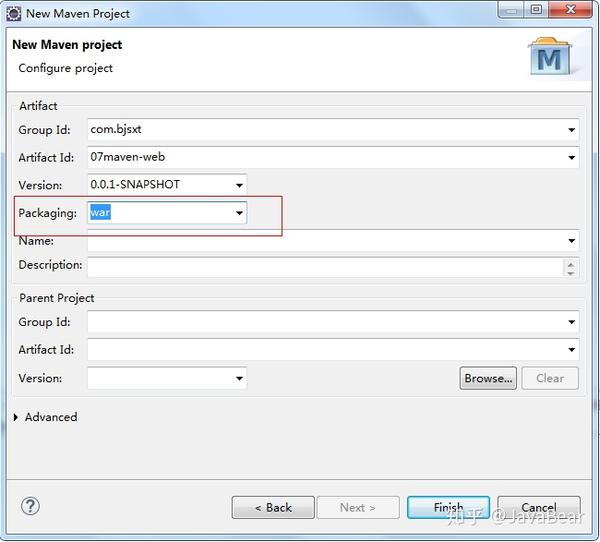The image size is (600, 542).
Task: Close the New Maven Project window
Action: pyautogui.click(x=570, y=10)
